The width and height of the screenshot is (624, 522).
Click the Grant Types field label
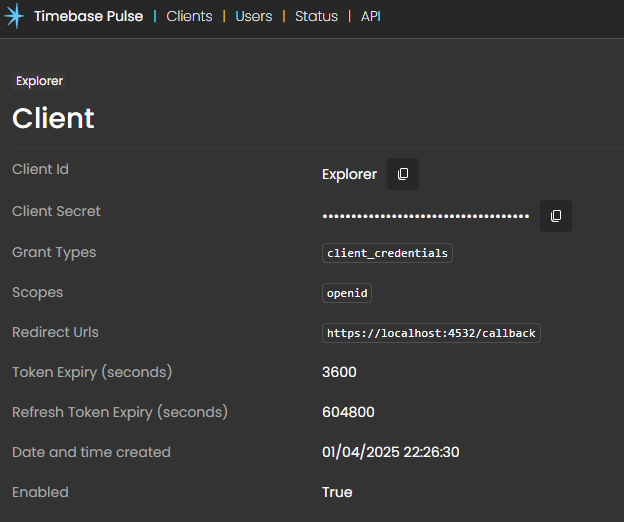[x=54, y=252]
